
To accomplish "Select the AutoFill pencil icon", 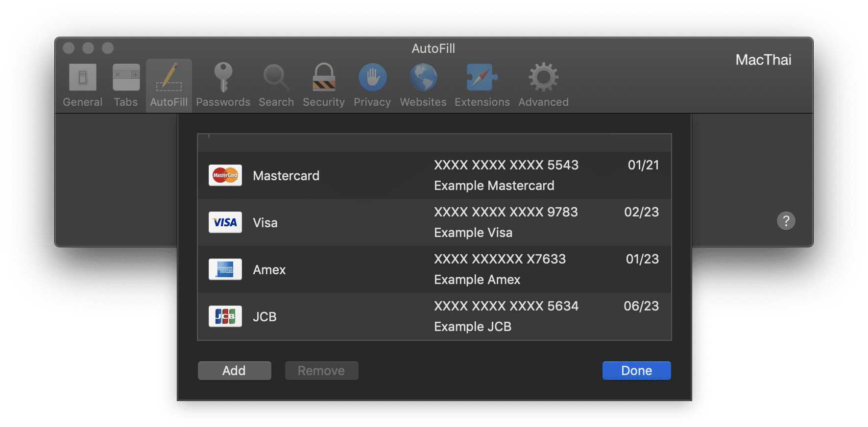I will [169, 77].
